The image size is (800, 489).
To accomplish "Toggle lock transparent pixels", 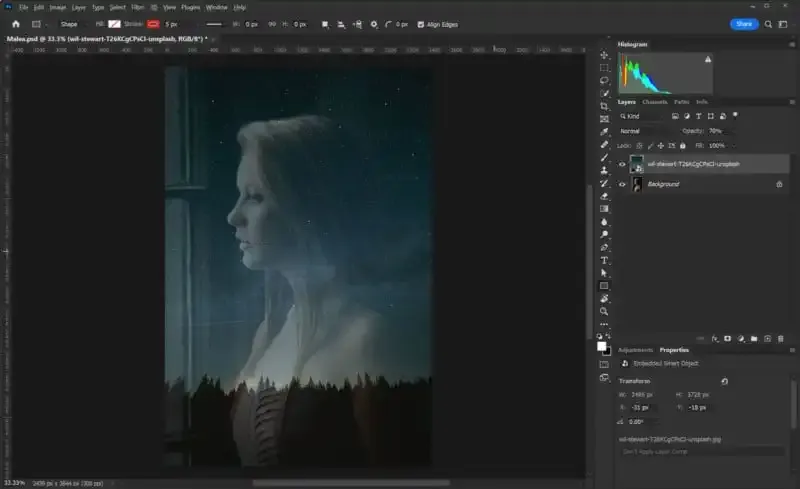I will [x=639, y=145].
